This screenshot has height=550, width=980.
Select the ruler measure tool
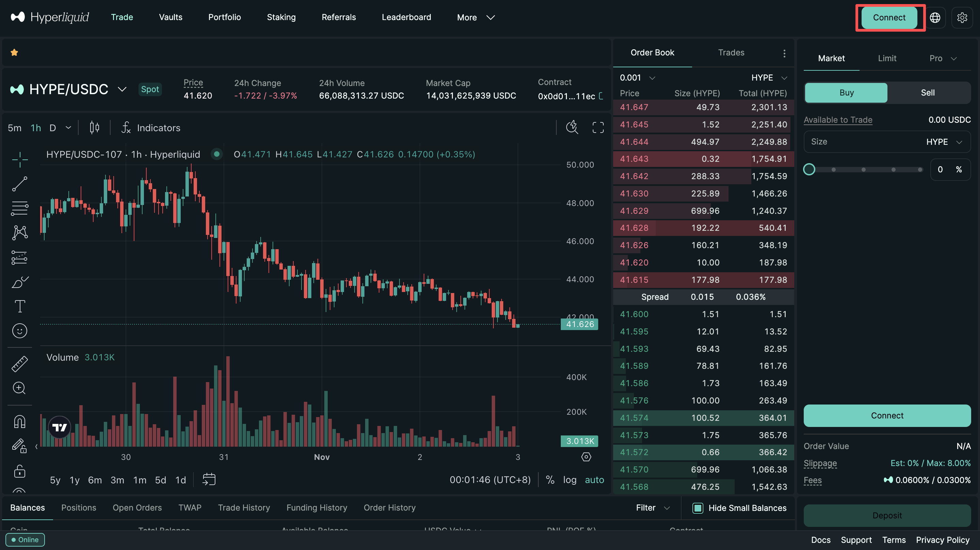19,364
